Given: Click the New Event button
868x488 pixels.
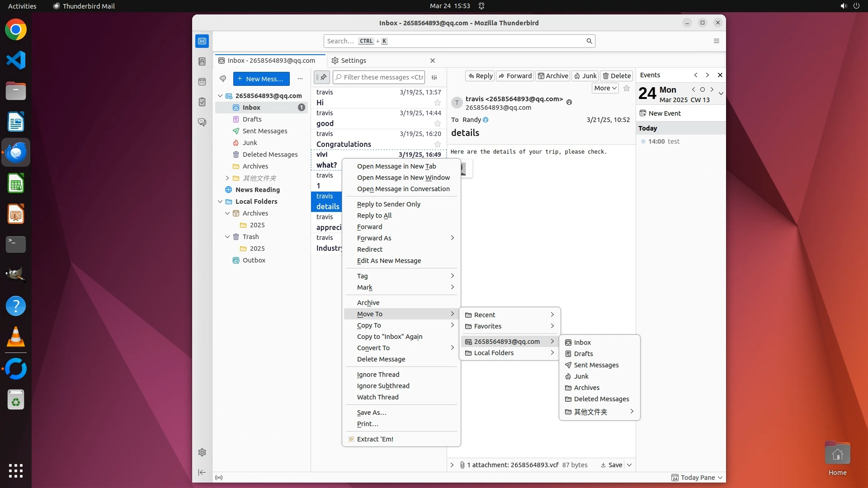Looking at the screenshot, I should pyautogui.click(x=664, y=113).
